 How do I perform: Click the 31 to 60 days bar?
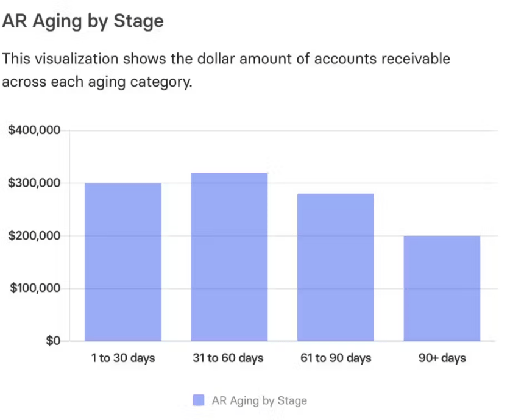(x=229, y=257)
